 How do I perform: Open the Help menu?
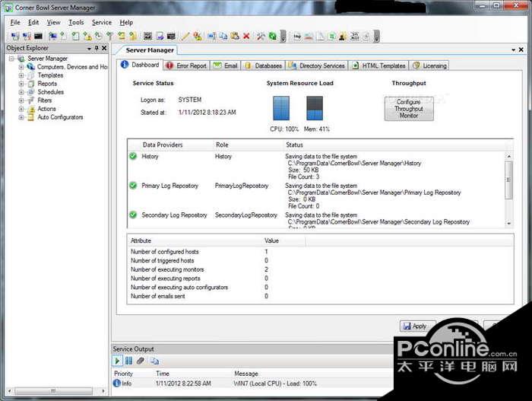(x=126, y=22)
